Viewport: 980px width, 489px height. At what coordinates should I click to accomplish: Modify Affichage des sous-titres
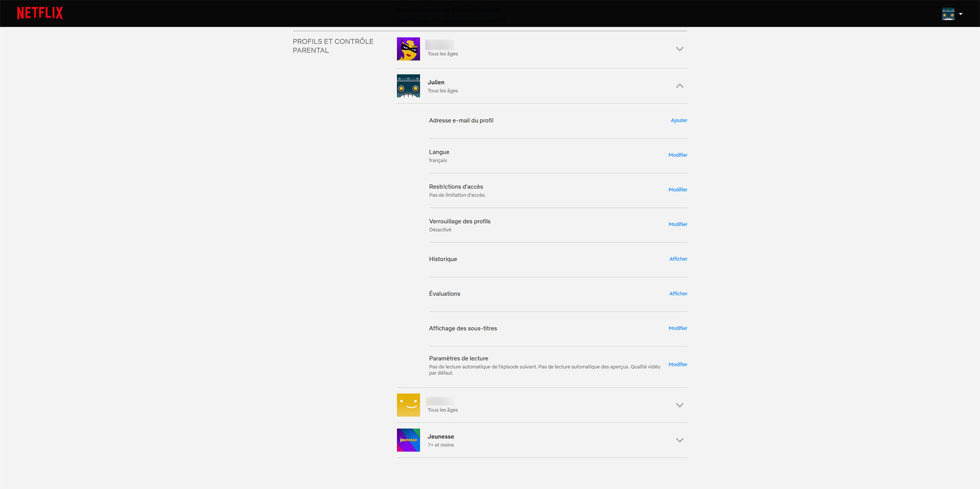pyautogui.click(x=678, y=328)
